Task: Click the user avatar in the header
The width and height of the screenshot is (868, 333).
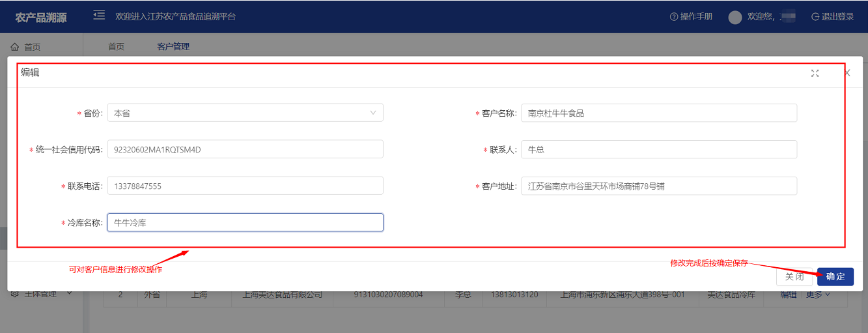Action: click(735, 18)
